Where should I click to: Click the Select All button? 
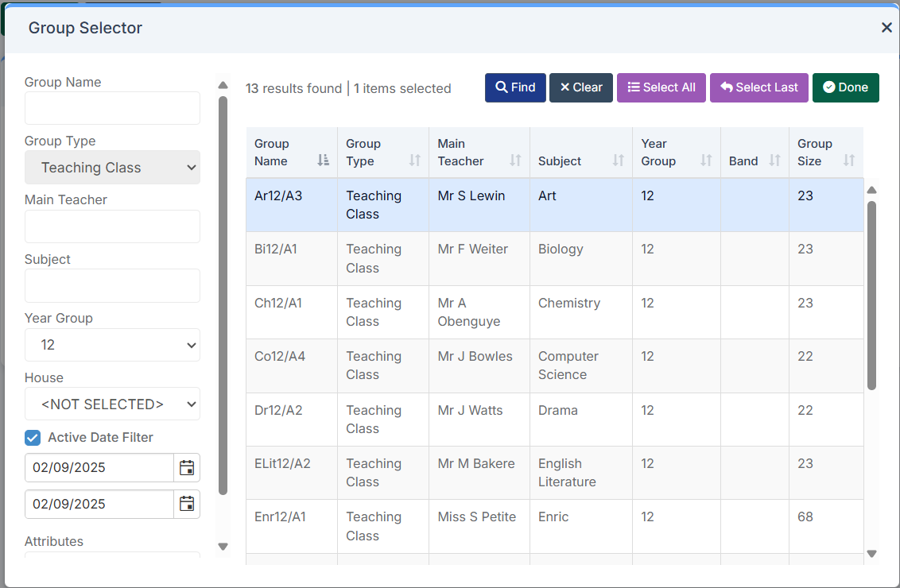click(x=661, y=87)
